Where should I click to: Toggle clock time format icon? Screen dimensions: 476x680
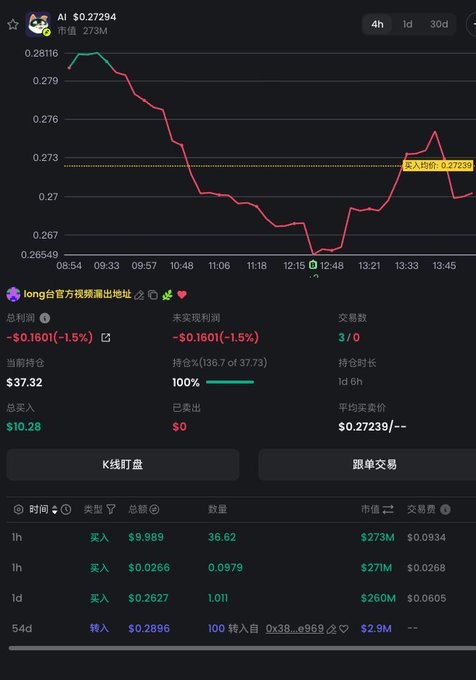point(66,510)
